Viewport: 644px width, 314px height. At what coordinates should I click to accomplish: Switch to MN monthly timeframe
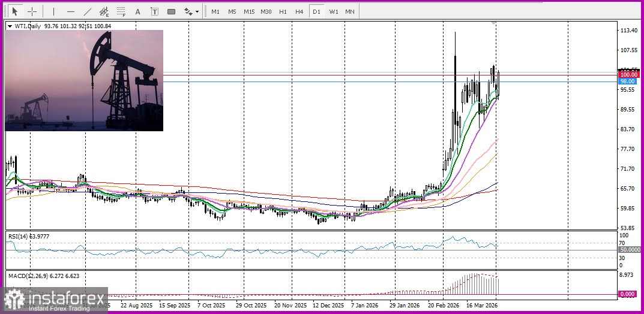pyautogui.click(x=350, y=11)
